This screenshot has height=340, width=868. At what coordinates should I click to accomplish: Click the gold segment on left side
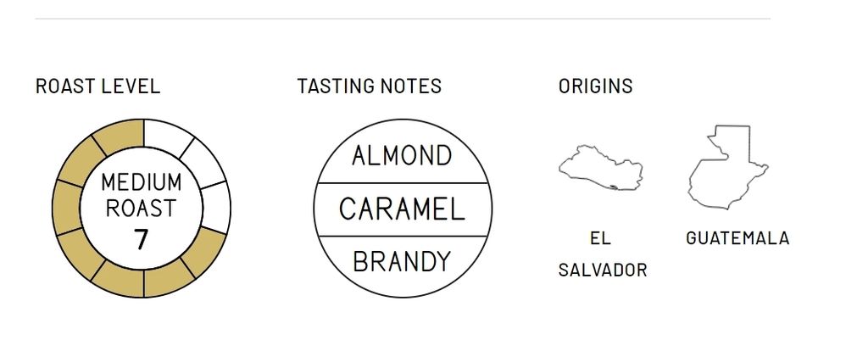click(66, 209)
